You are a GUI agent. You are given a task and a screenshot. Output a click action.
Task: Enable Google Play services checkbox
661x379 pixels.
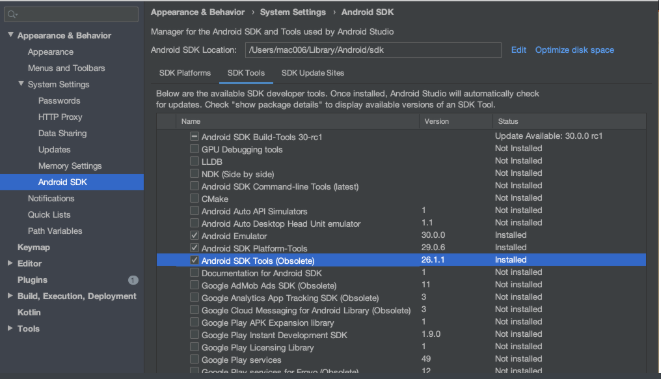(194, 359)
